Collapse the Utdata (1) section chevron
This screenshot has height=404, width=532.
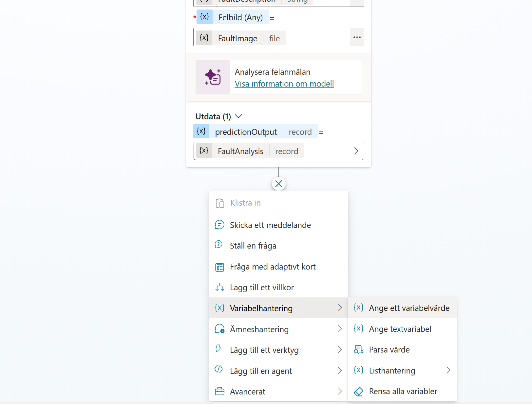[x=239, y=116]
